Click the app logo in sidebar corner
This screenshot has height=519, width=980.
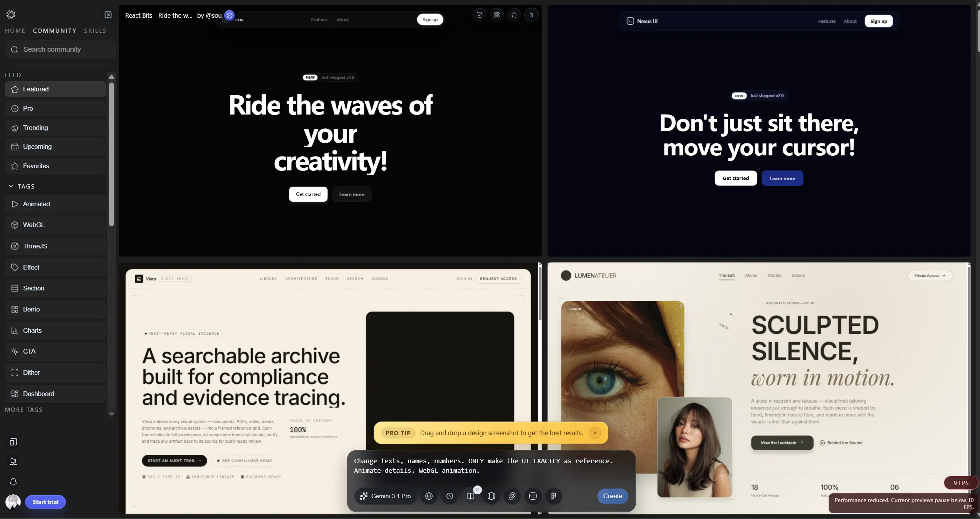point(11,15)
